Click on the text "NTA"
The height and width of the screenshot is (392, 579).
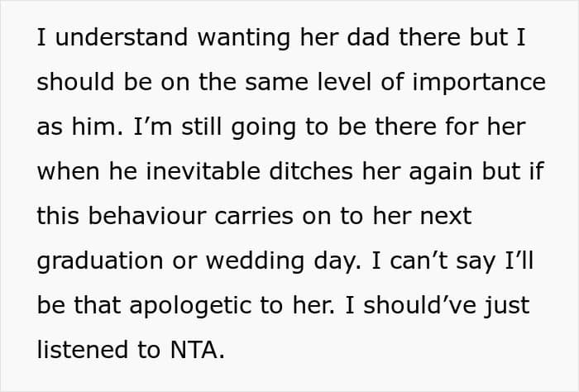194,350
